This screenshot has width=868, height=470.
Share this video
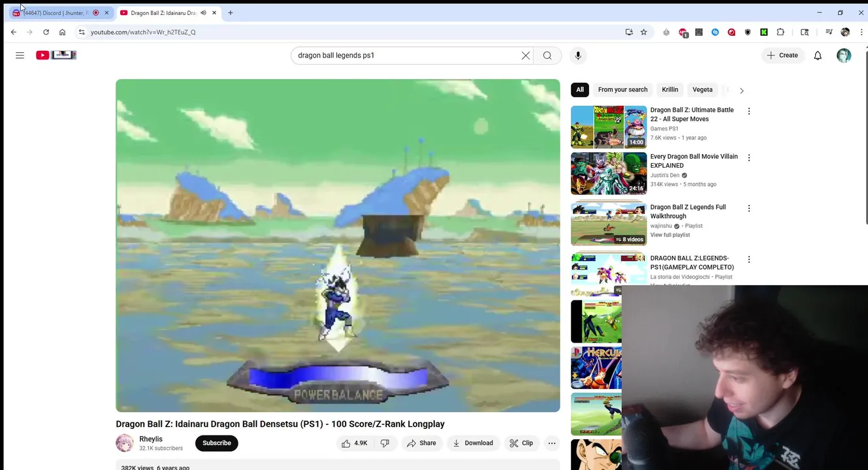click(421, 443)
